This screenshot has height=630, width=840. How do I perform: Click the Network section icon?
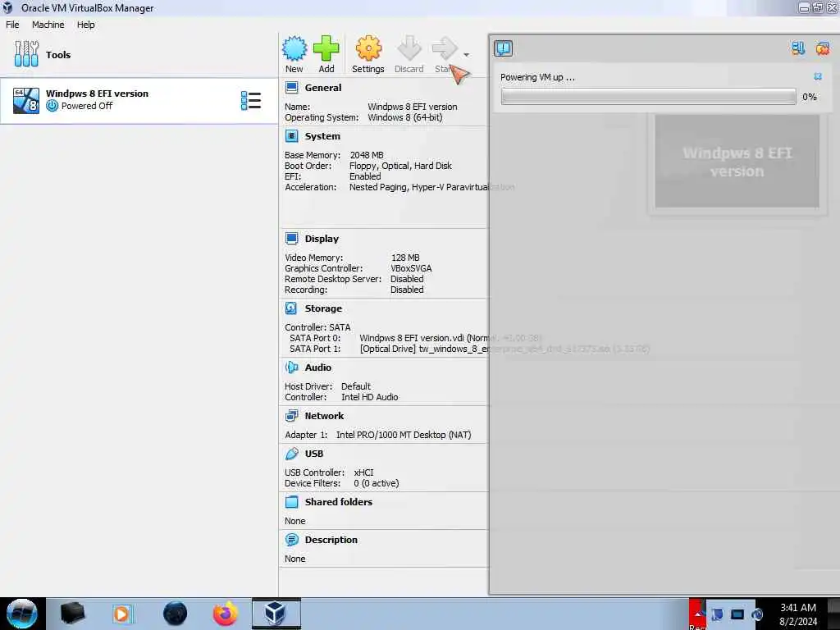click(291, 415)
